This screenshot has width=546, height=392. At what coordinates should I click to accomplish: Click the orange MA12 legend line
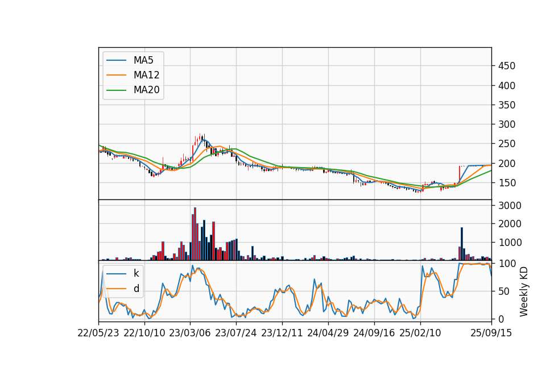click(x=116, y=75)
